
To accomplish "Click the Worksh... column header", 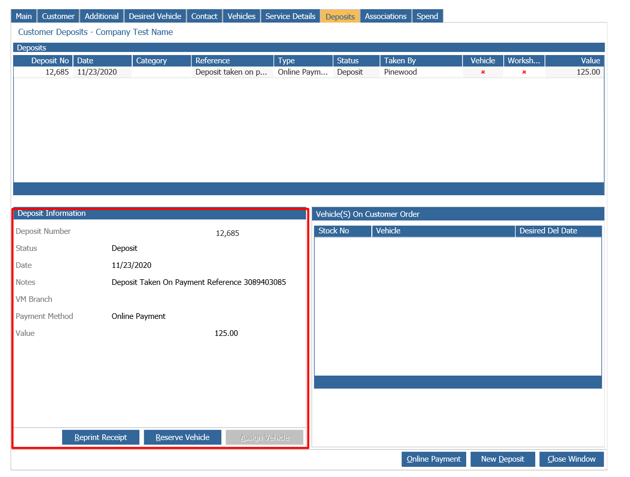I will [x=524, y=61].
